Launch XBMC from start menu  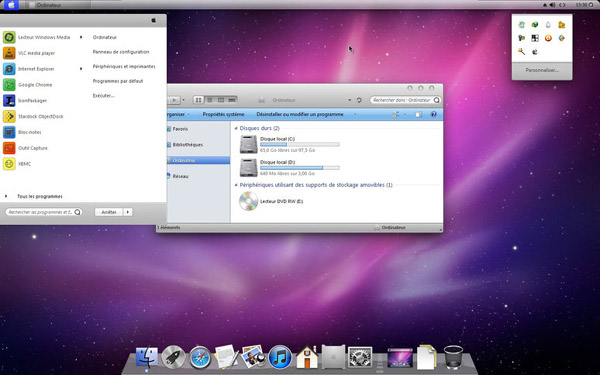[x=17, y=164]
